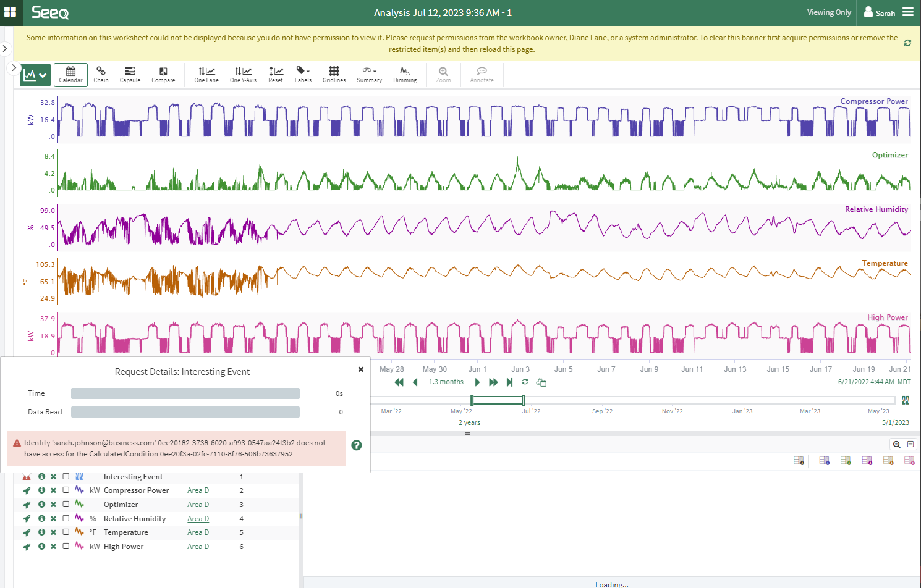Toggle Gridlines on the chart

[x=334, y=75]
